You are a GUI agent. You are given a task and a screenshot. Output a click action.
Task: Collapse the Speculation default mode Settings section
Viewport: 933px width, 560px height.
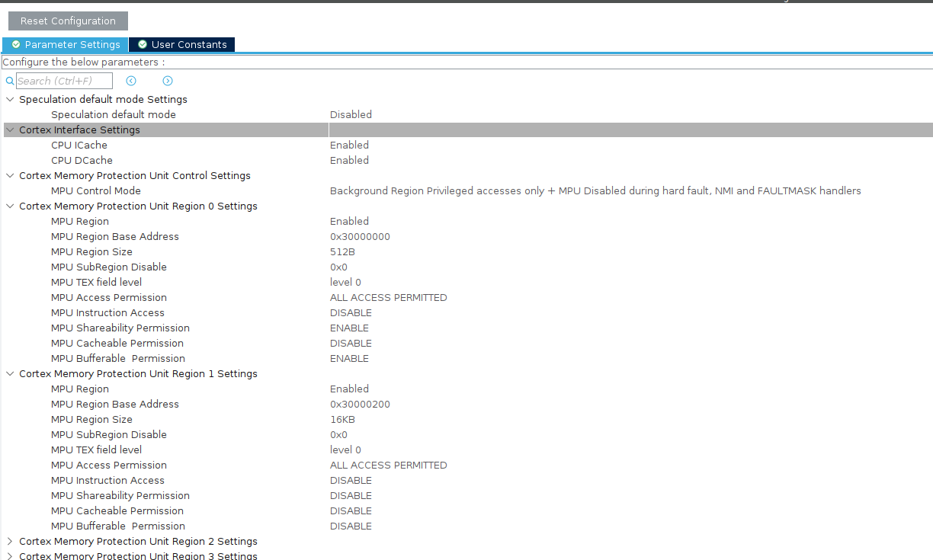10,99
